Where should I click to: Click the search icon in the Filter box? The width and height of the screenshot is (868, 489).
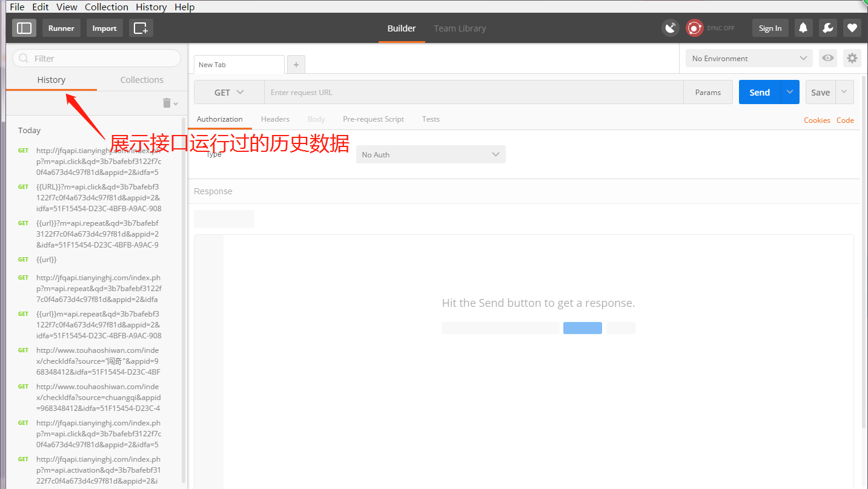[24, 59]
